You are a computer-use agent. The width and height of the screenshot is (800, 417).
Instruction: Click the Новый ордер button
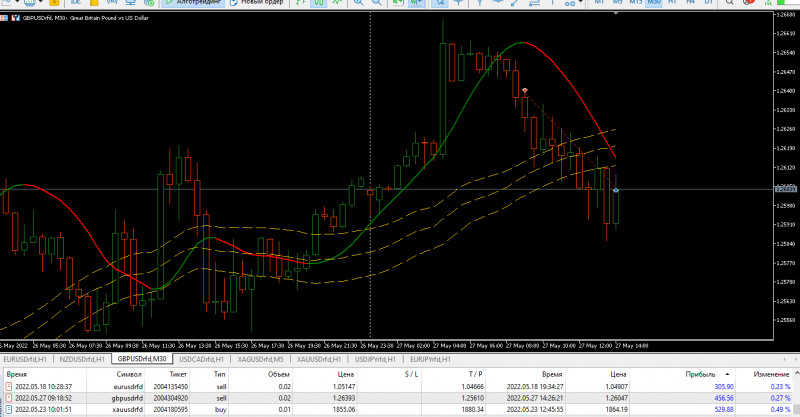click(257, 3)
